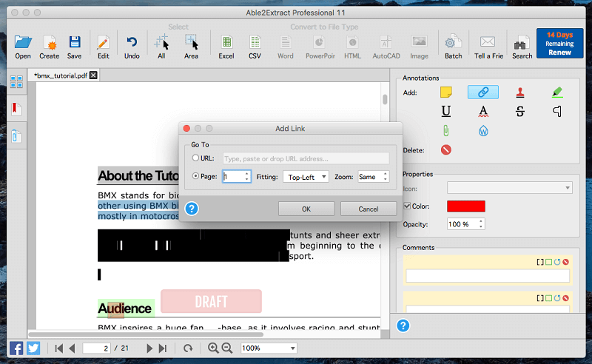Click the current page number field
This screenshot has width=592, height=364.
(96, 348)
